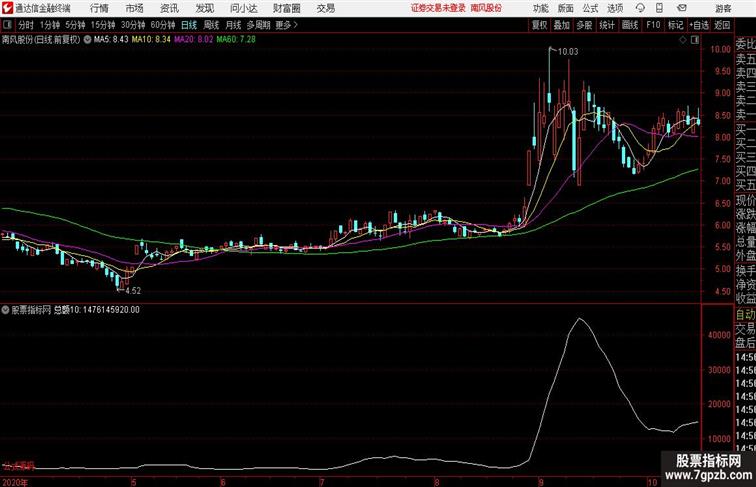Open the 发现 menu
The width and height of the screenshot is (756, 487).
204,8
